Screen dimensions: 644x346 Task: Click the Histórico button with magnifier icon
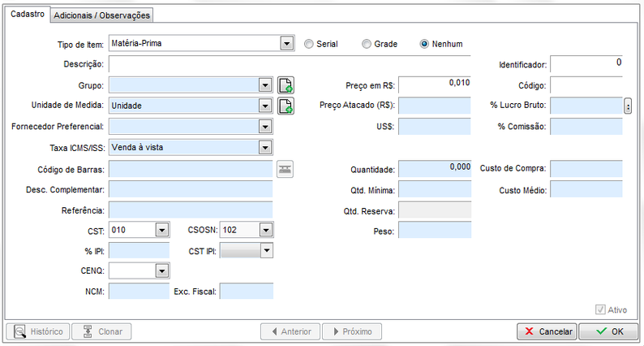[36, 331]
